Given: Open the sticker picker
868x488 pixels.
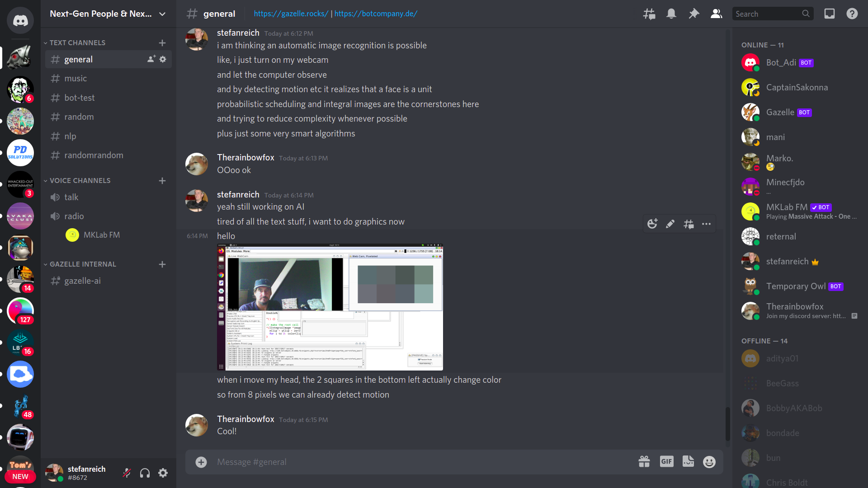Looking at the screenshot, I should [x=688, y=461].
